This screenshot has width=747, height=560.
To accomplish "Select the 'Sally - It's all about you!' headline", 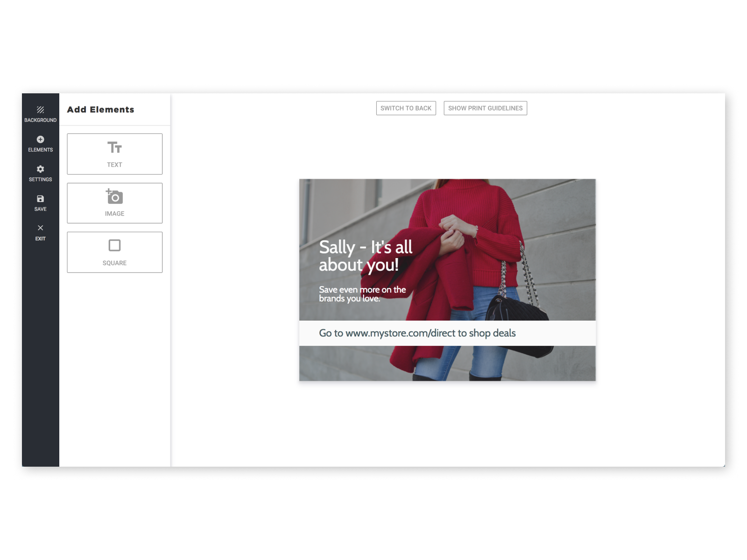I will (366, 256).
